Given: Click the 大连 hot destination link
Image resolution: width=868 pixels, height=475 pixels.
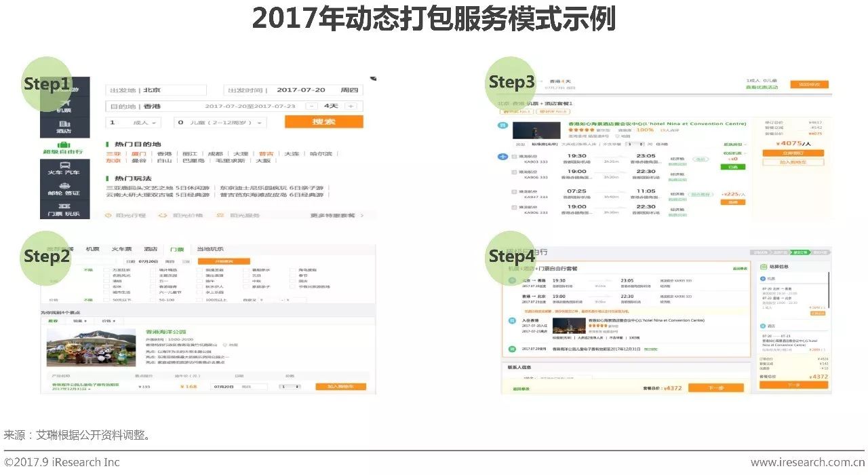Looking at the screenshot, I should 292,154.
